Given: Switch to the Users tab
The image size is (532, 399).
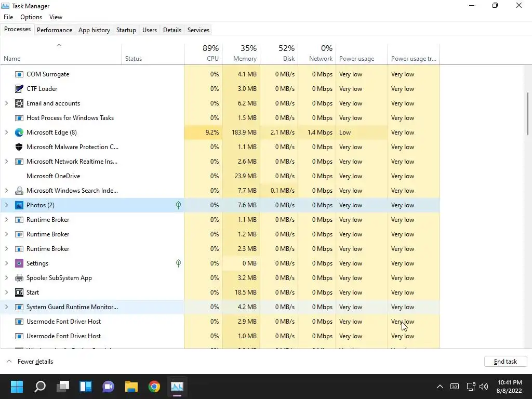Looking at the screenshot, I should tap(150, 30).
